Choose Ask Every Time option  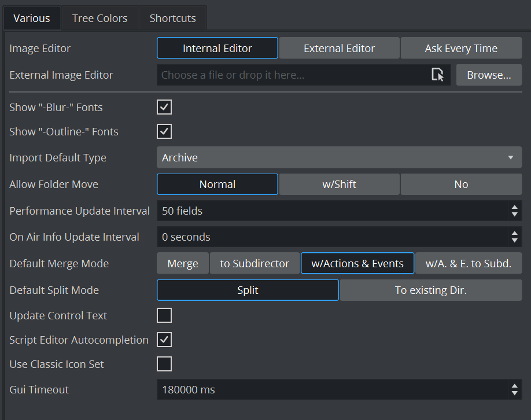click(x=461, y=49)
